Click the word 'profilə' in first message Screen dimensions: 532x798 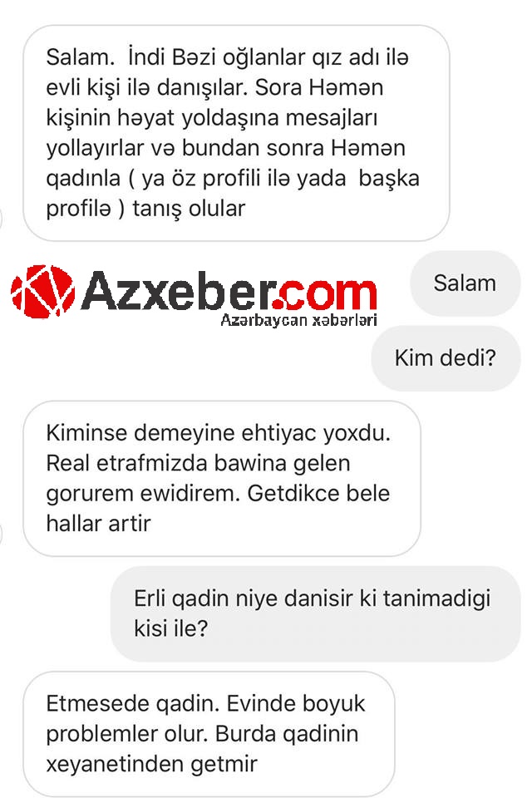coord(78,209)
